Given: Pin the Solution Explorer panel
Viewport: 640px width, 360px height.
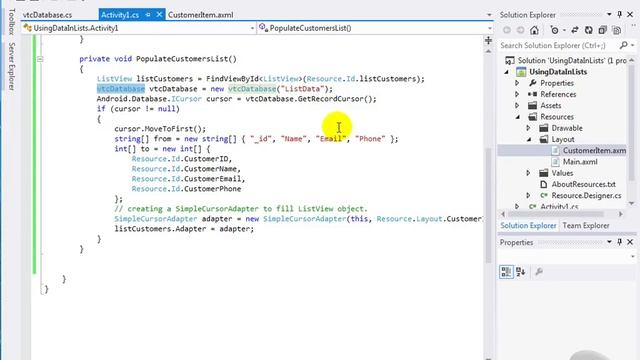Looking at the screenshot, I should (x=620, y=15).
